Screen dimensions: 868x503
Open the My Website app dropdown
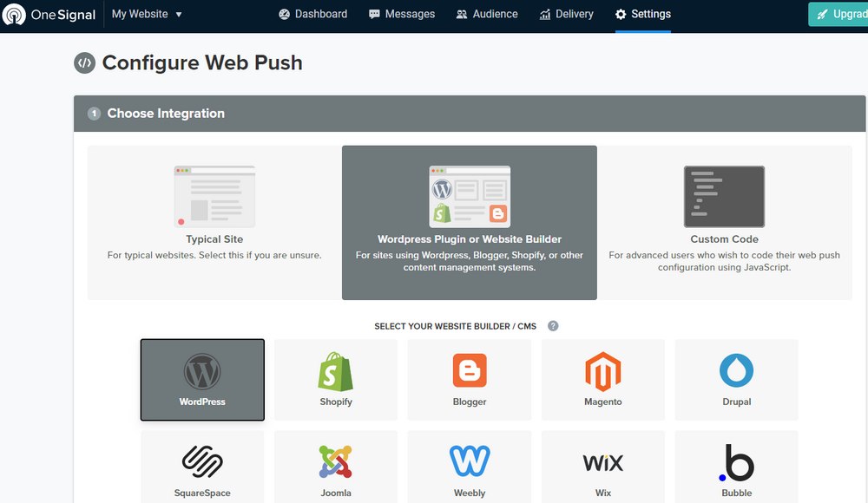(147, 15)
